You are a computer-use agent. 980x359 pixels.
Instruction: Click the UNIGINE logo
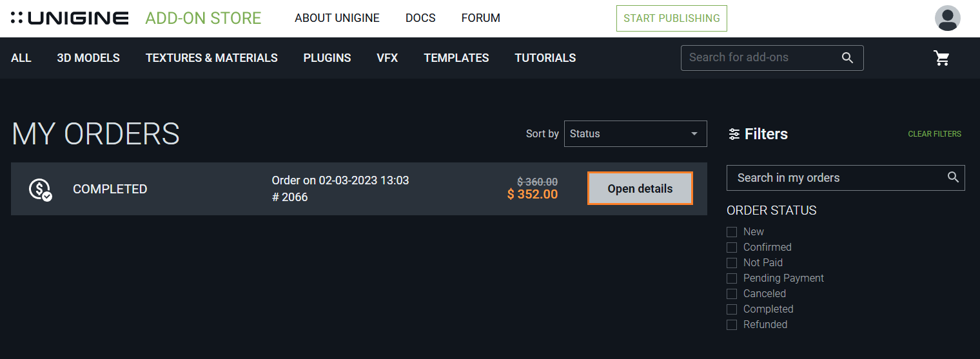70,18
